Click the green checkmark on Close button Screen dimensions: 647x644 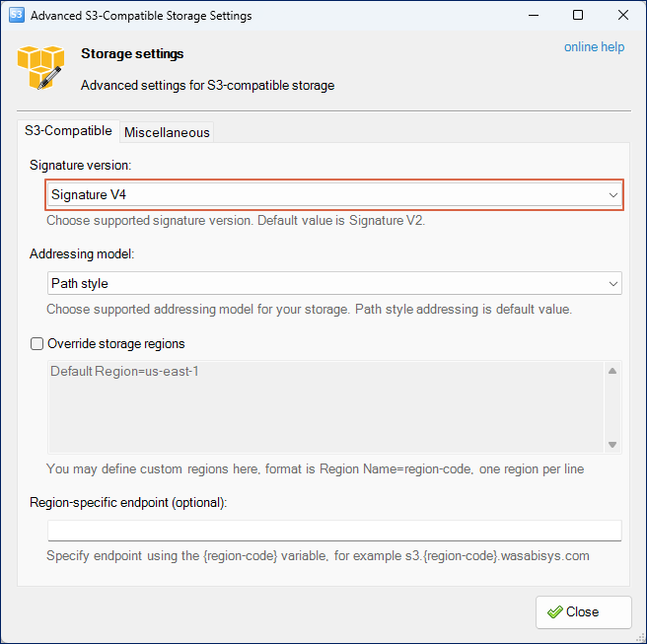555,611
